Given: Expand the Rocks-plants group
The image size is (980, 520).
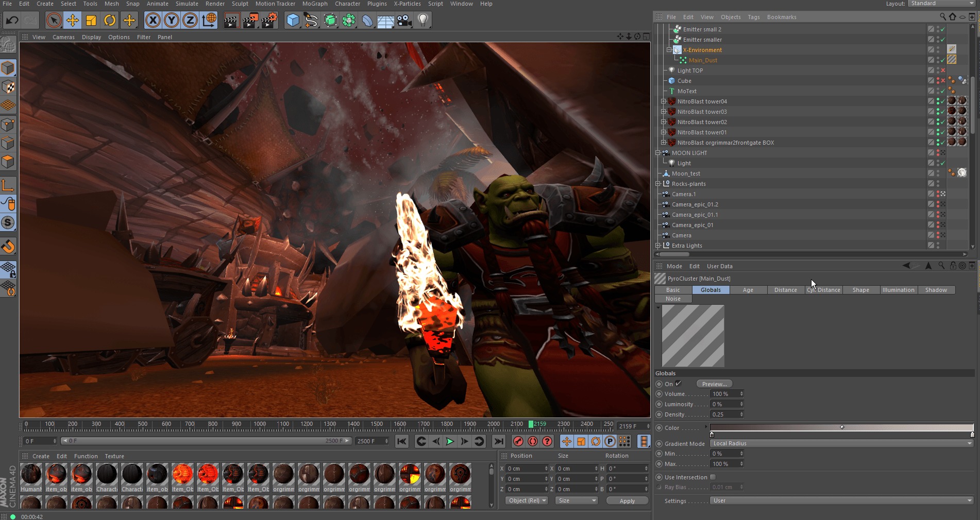Looking at the screenshot, I should coord(658,184).
